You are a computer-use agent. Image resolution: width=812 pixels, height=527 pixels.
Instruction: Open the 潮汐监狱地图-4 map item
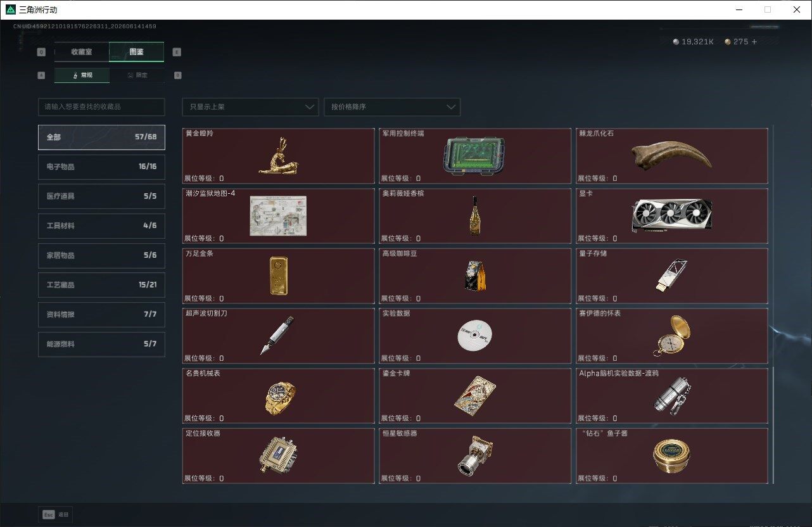coord(278,216)
